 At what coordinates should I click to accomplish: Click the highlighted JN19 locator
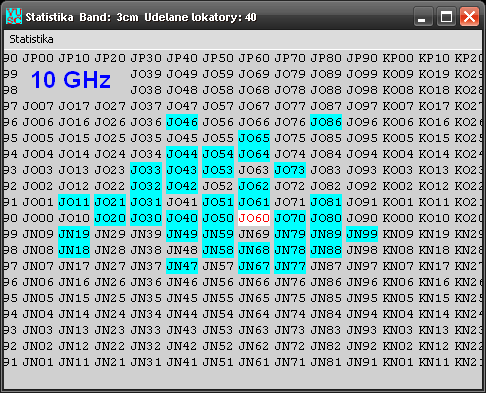74,234
